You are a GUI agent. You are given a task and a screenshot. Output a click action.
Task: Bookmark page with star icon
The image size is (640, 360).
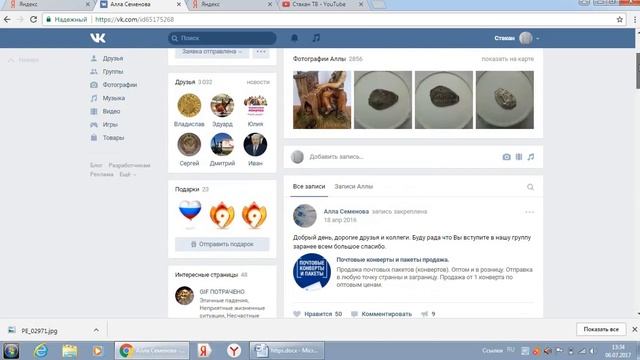point(620,19)
